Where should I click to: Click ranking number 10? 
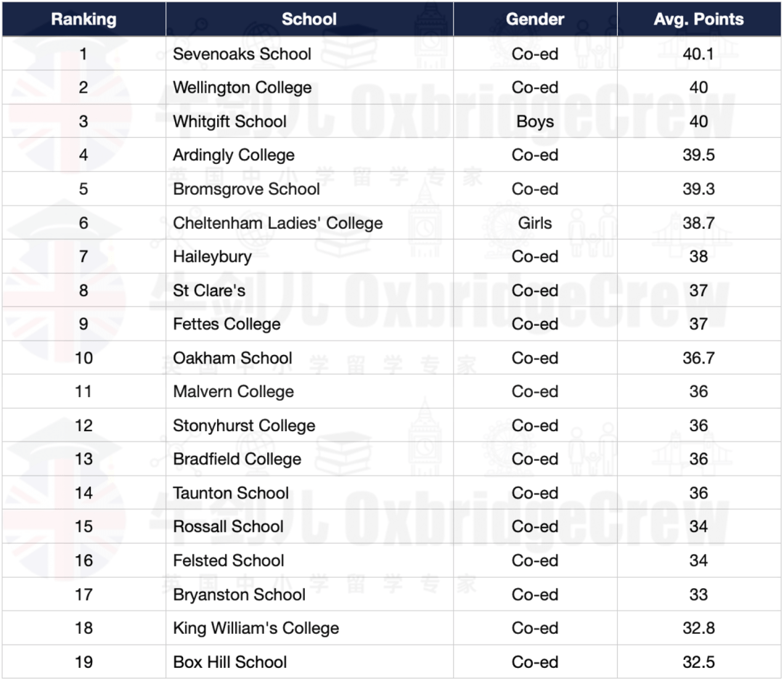(x=83, y=358)
